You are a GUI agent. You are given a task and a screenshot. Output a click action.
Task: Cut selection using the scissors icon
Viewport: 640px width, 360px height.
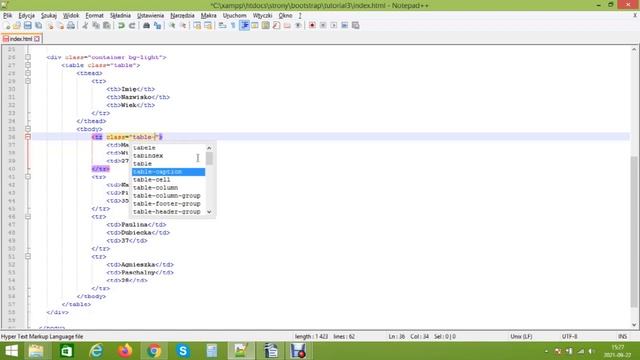85,25
